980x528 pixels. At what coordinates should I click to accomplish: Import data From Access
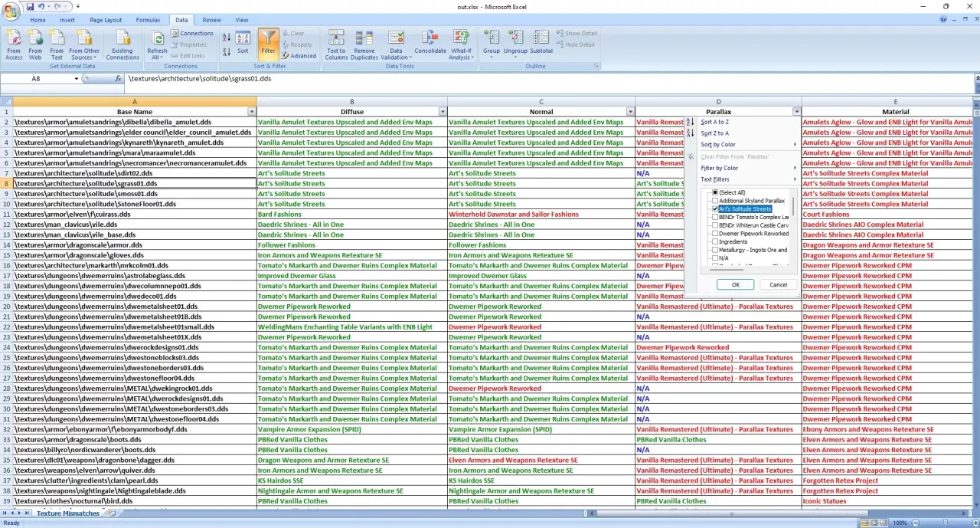coord(14,45)
